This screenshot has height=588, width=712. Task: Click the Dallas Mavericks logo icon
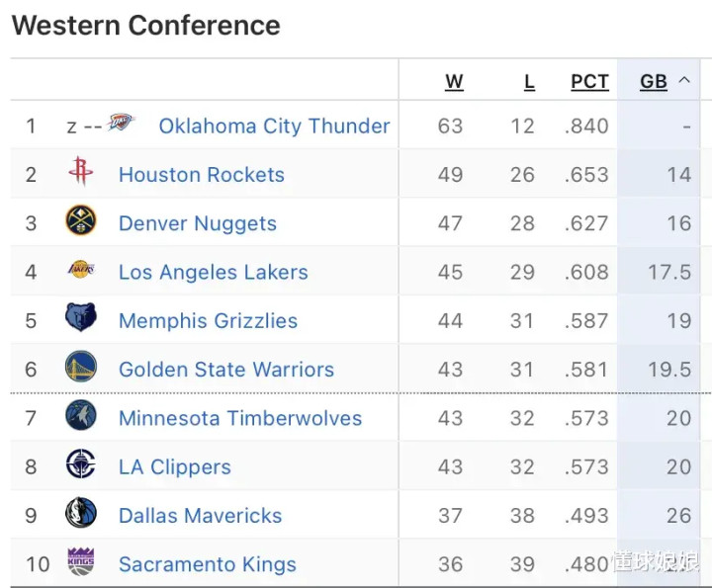point(81,513)
